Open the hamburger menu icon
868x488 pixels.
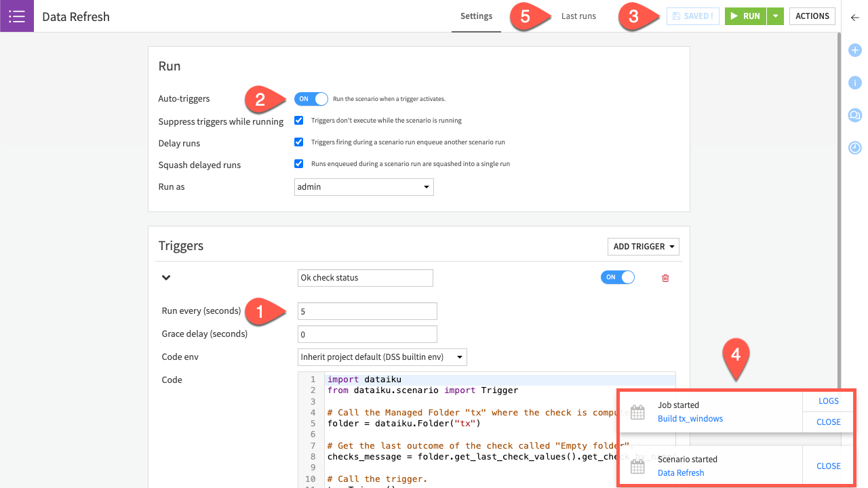16,16
